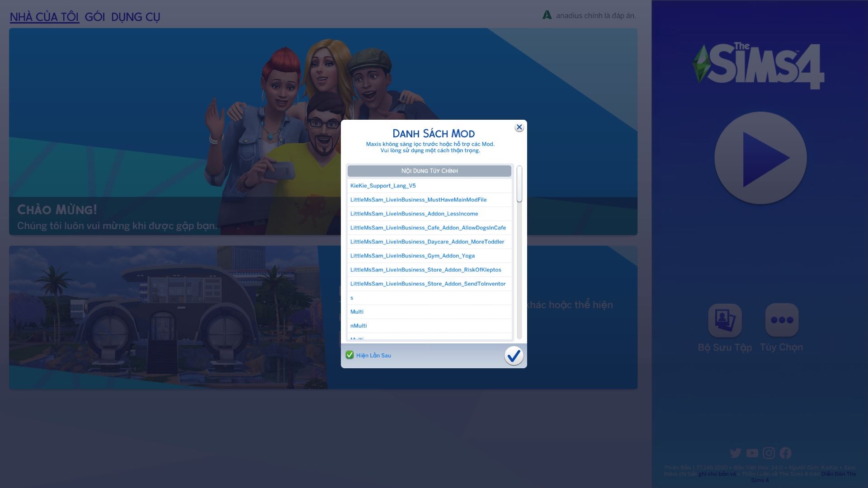Screen dimensions: 868x488
Task: Open the Nhà Của Tôi tab
Action: click(x=44, y=17)
